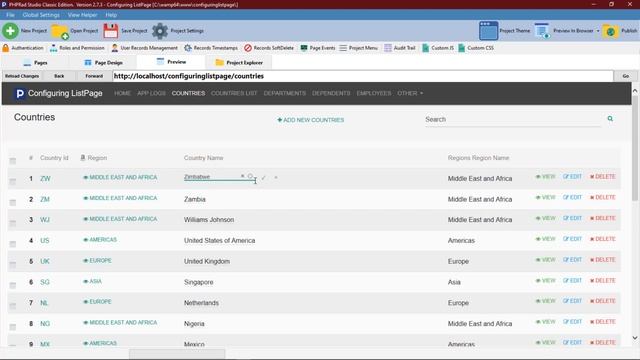Open Help menu
Screen dimensions: 640x360
111,15
